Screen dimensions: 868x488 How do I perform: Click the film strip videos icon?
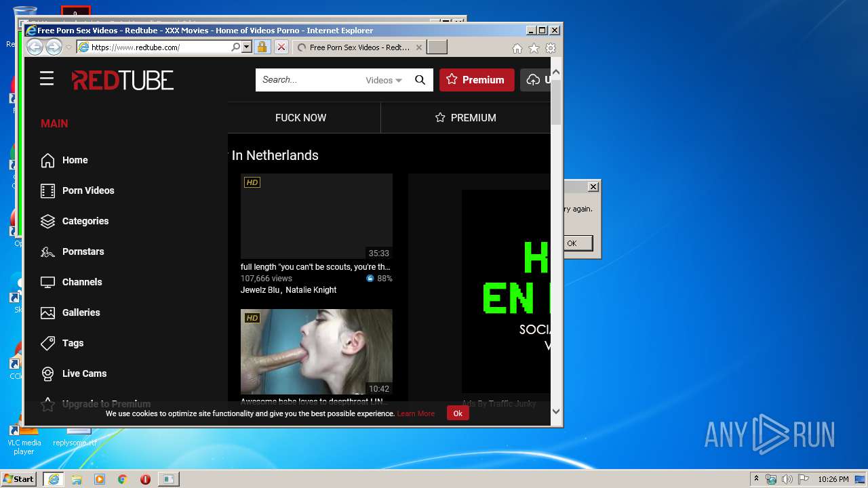47,191
